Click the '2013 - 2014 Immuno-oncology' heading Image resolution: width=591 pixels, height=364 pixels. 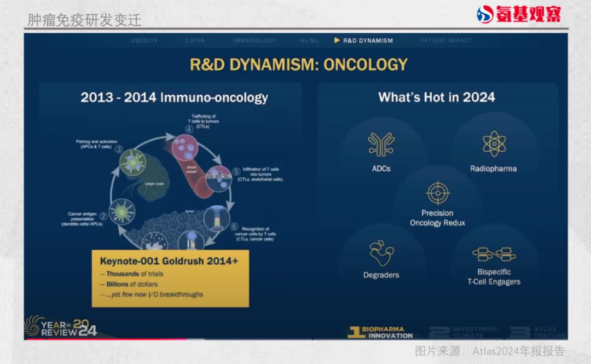[x=174, y=97]
